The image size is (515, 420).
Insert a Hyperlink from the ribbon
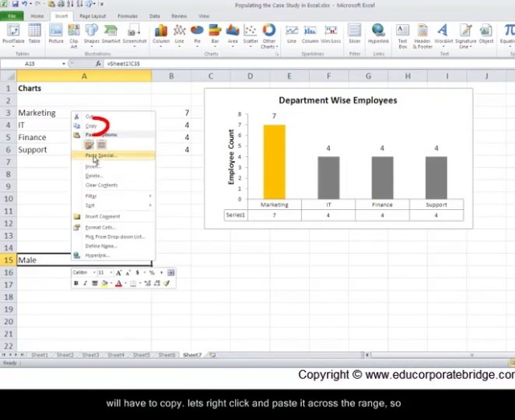[378, 34]
